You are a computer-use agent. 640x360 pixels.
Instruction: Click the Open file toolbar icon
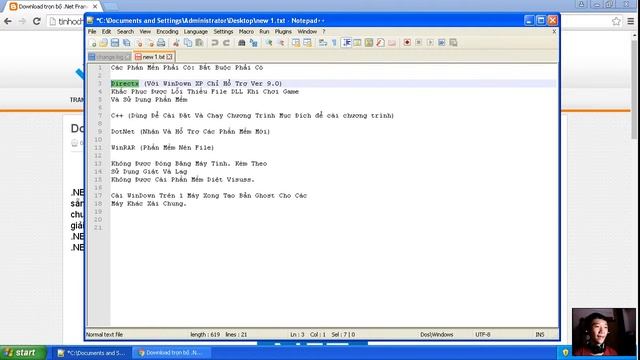pos(104,43)
